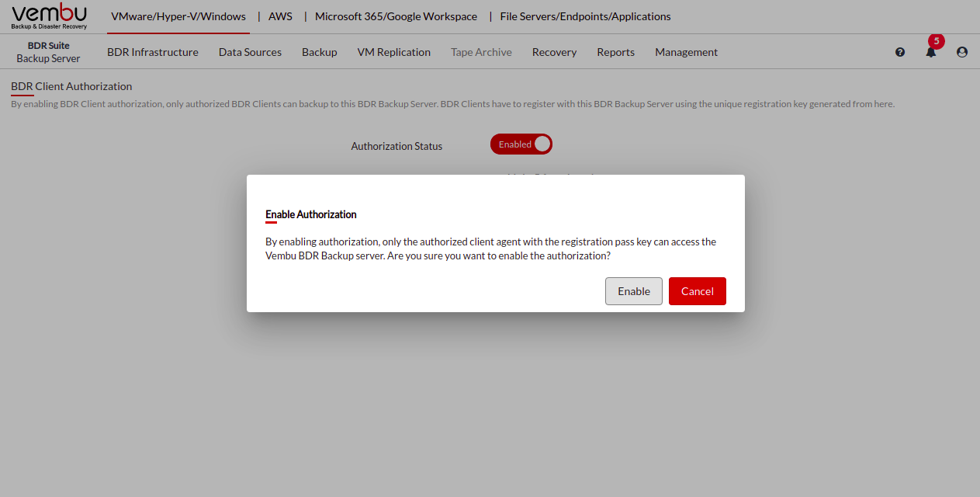Toggle the Authorization Status Enabled switch

click(x=521, y=144)
